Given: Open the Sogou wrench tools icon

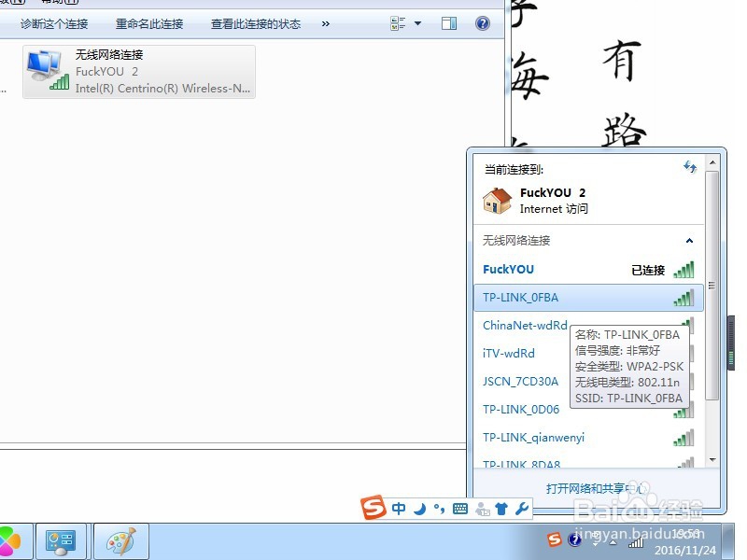Looking at the screenshot, I should tap(522, 509).
